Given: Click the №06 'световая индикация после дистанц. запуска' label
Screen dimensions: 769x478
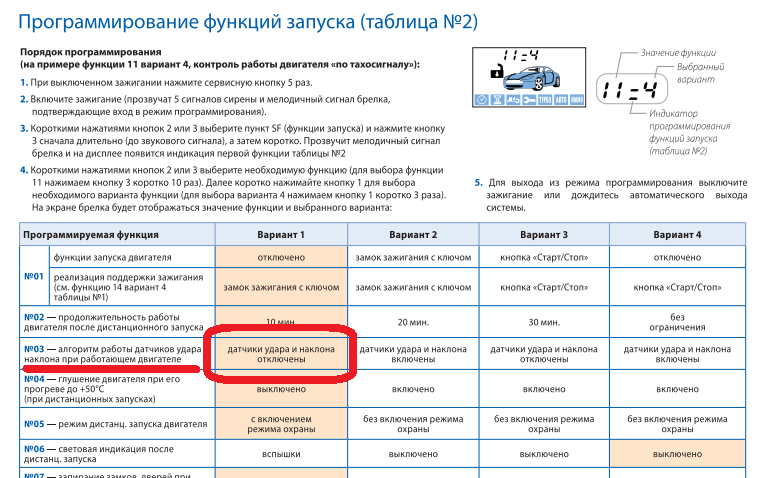Looking at the screenshot, I should click(99, 454).
